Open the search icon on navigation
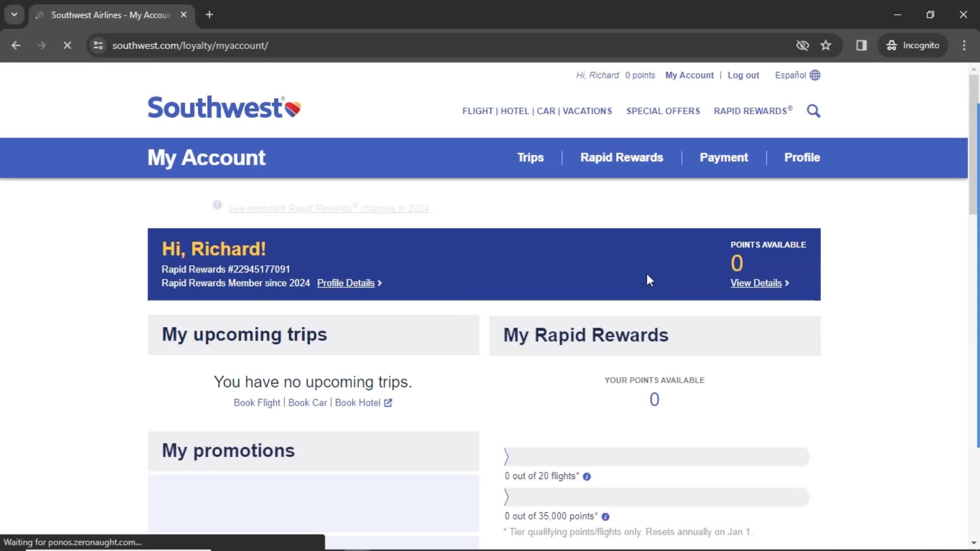The height and width of the screenshot is (551, 980). 813,110
